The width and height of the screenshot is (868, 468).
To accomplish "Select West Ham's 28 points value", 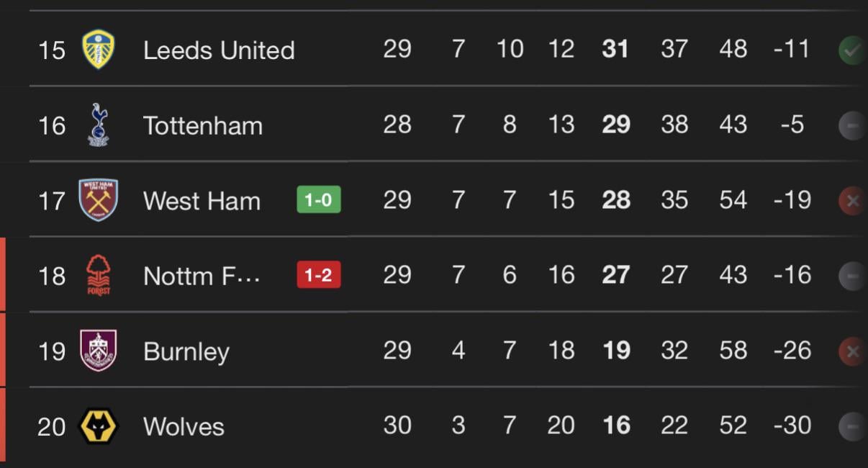I will pyautogui.click(x=615, y=200).
